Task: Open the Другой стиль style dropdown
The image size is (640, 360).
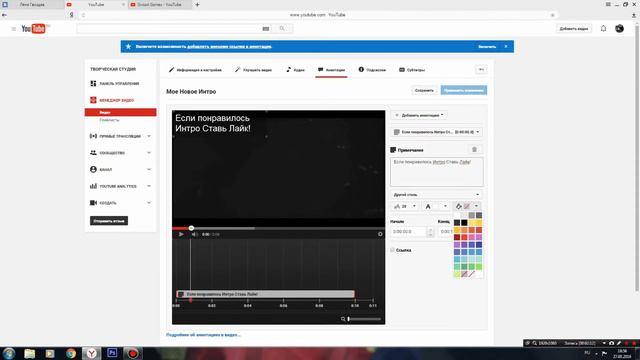Action: (x=436, y=195)
